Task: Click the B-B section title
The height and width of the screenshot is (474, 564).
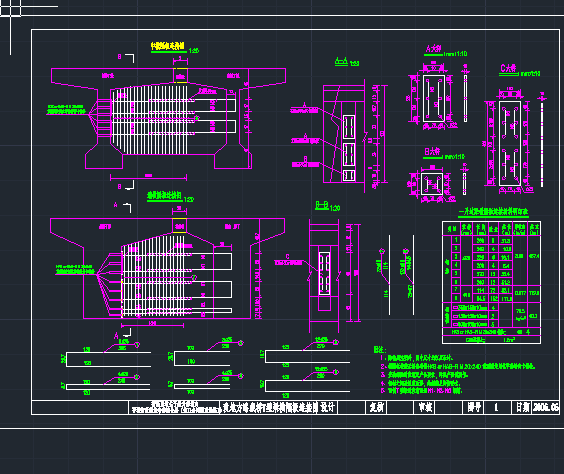Action: [x=322, y=205]
